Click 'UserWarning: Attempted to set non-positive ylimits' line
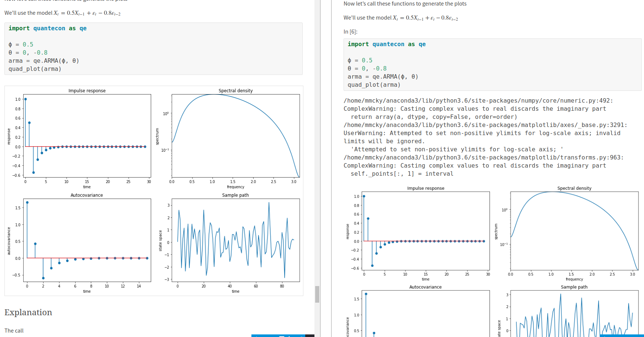The width and height of the screenshot is (644, 337). 482,133
